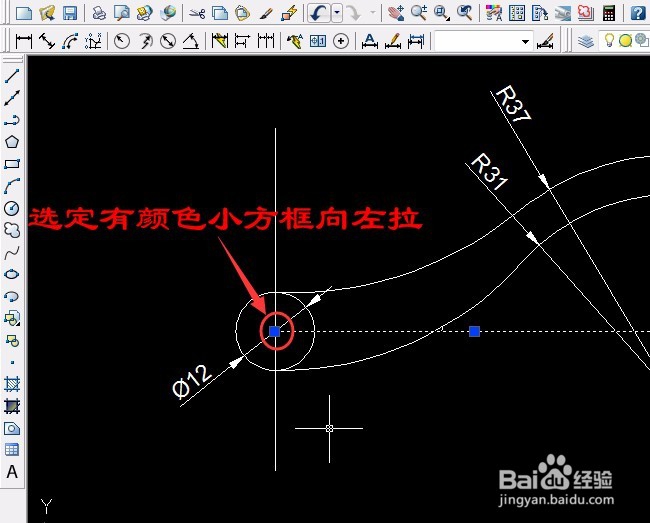Viewport: 650px width, 523px height.
Task: Toggle the layer freeze sun icon
Action: coord(625,41)
